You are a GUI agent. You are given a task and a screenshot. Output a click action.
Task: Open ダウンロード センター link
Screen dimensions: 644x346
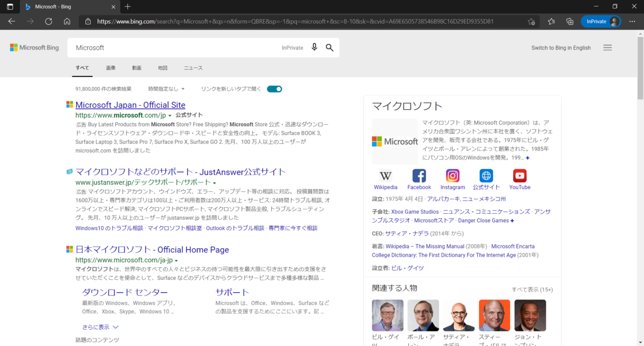tap(125, 292)
